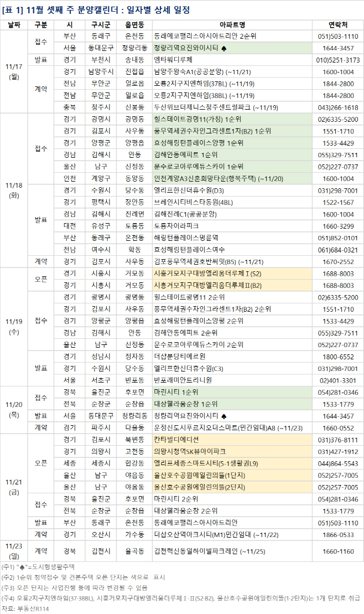Click the 자료: 부동산R114 source text
This screenshot has width=364, height=614.
25,607
